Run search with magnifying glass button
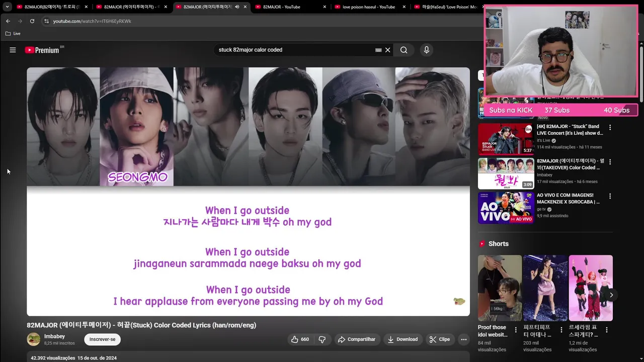Viewport: 644px width, 362px height. pos(404,50)
